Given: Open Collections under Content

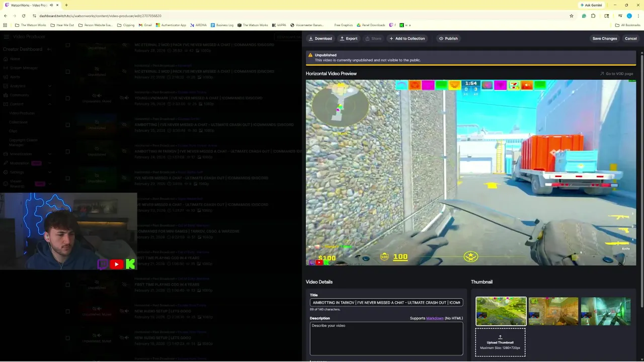Looking at the screenshot, I should [18, 122].
